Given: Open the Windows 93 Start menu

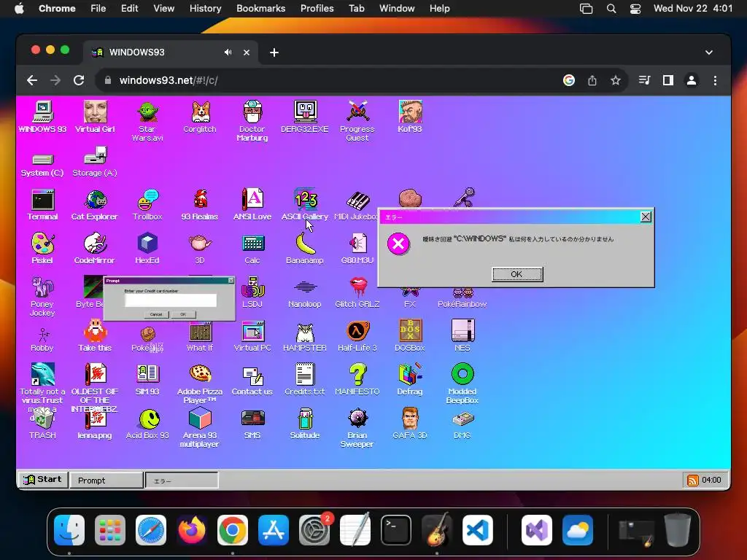Looking at the screenshot, I should [43, 480].
